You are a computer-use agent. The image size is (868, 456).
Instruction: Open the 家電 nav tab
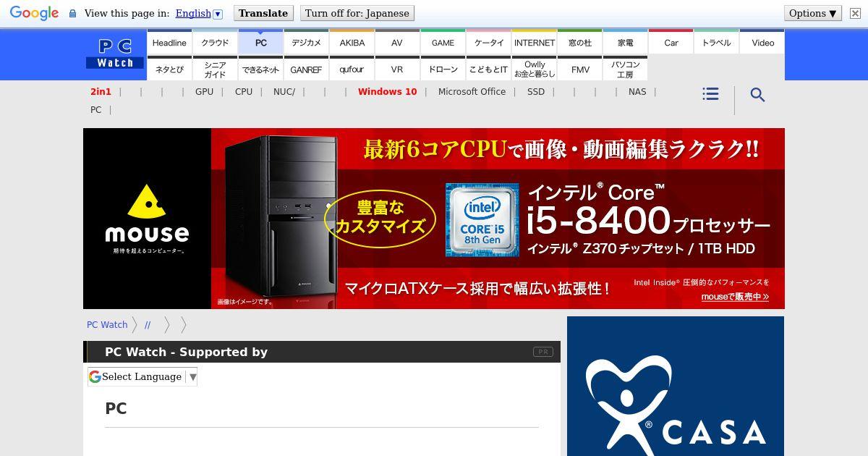pos(626,42)
